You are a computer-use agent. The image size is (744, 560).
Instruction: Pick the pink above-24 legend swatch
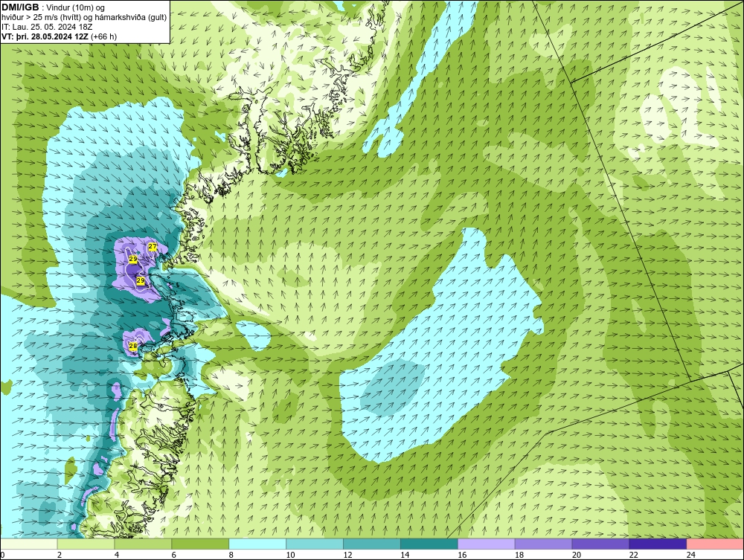(714, 544)
